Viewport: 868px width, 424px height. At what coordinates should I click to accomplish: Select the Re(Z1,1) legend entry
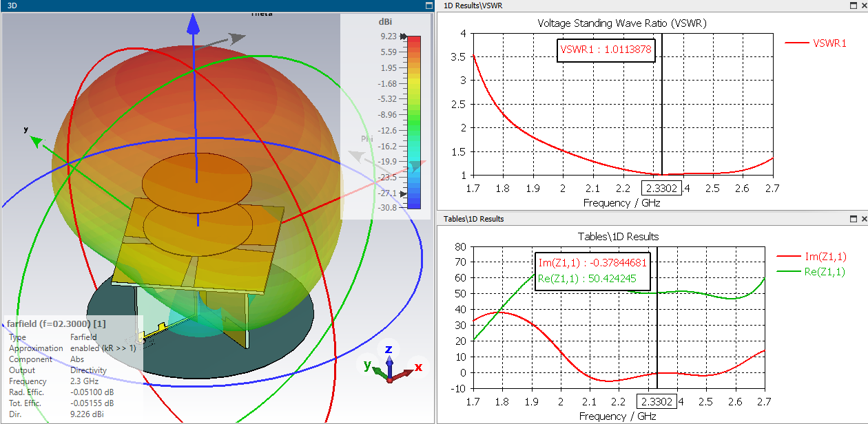[812, 272]
